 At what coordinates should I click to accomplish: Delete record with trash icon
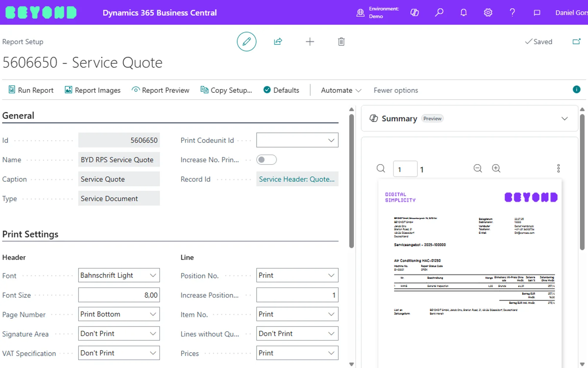tap(341, 42)
